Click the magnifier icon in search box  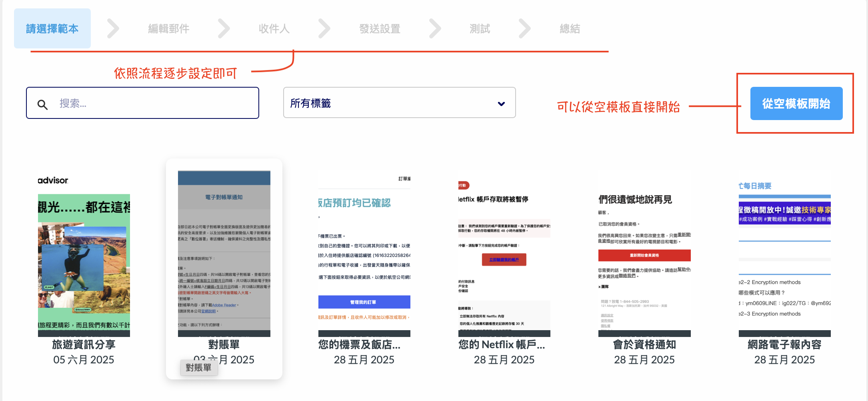tap(42, 104)
